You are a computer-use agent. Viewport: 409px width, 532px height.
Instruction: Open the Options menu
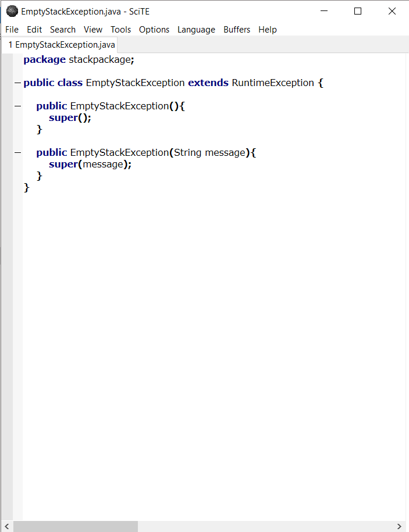[x=154, y=30]
